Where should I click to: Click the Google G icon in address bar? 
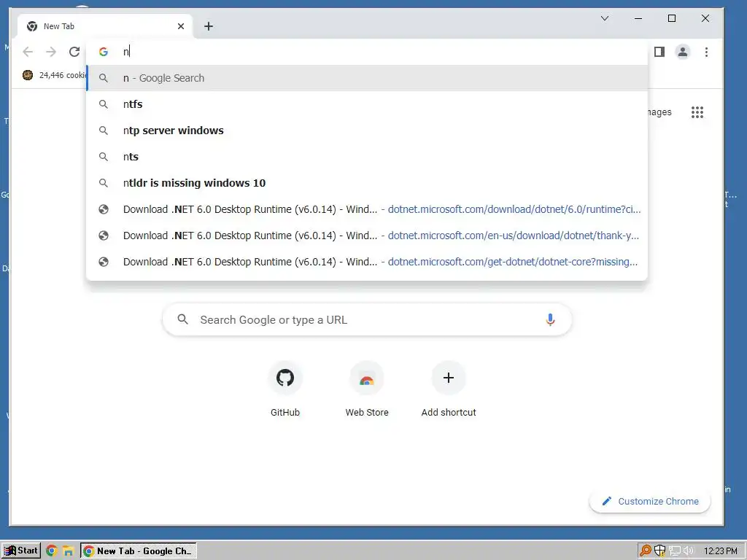tap(104, 52)
